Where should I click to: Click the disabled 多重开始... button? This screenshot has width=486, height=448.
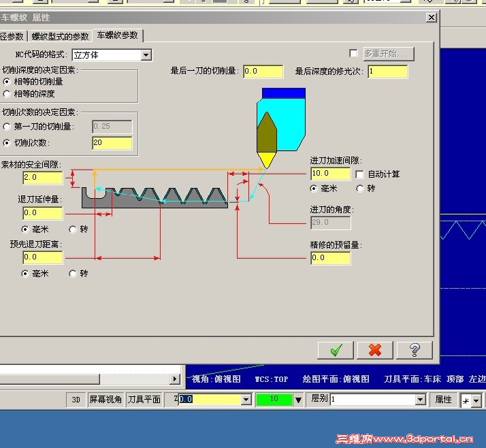[x=389, y=54]
